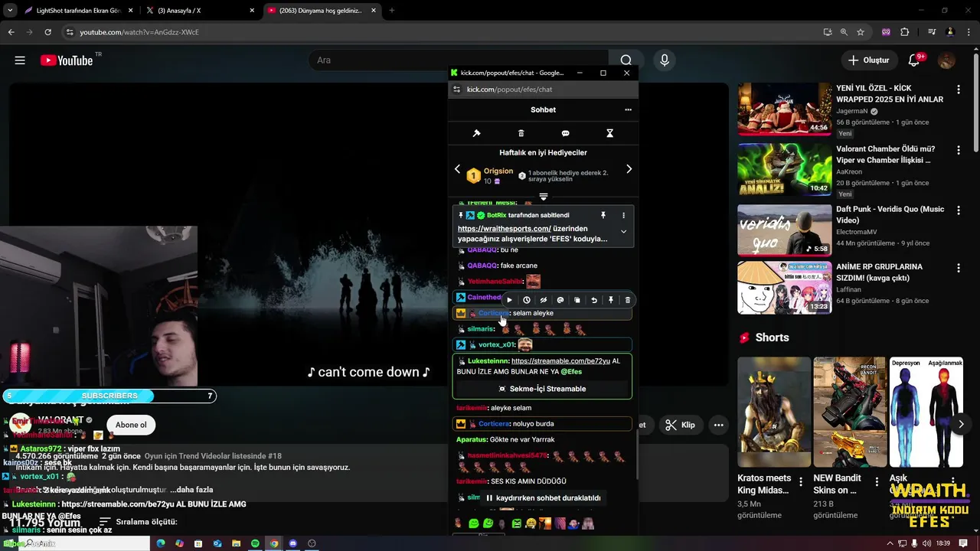Open pinned message three-dot menu
This screenshot has width=980, height=551.
[623, 216]
